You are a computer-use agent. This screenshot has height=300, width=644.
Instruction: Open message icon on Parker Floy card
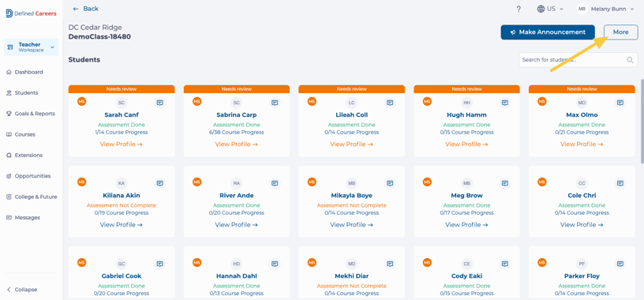tap(620, 264)
